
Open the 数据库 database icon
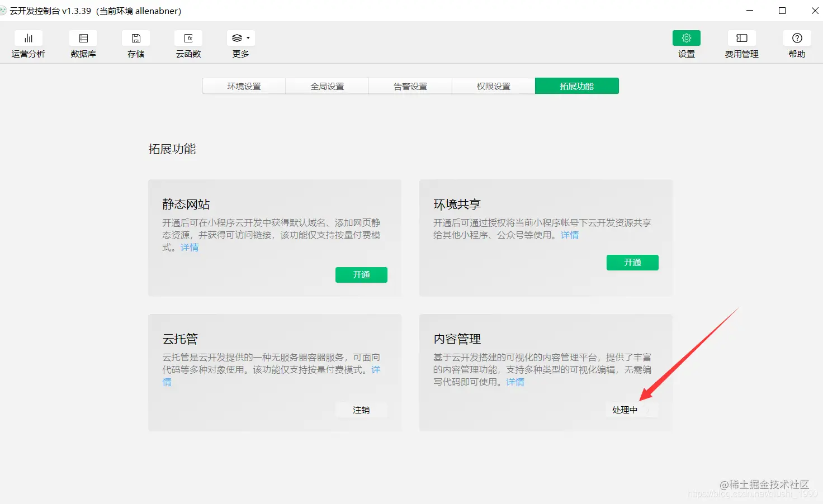pyautogui.click(x=83, y=38)
